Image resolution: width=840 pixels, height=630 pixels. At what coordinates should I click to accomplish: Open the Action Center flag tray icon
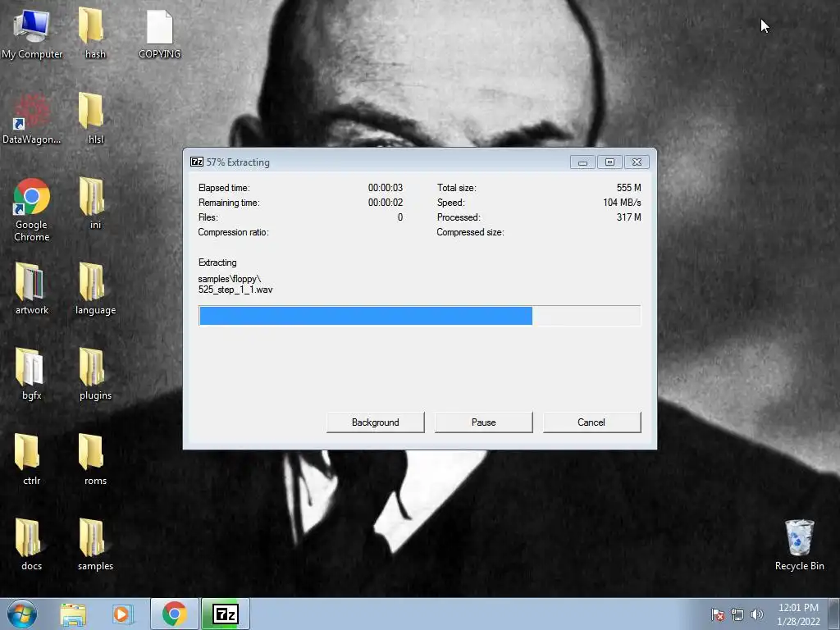717,614
